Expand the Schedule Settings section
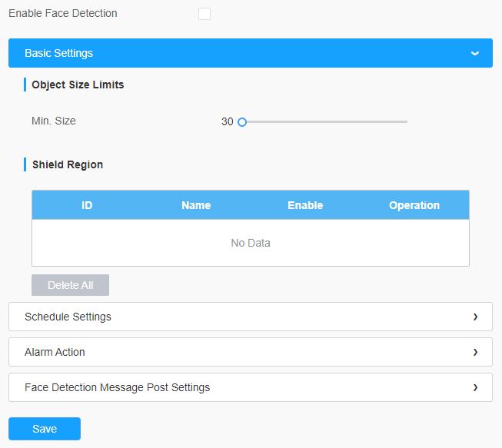This screenshot has width=502, height=448. click(251, 317)
